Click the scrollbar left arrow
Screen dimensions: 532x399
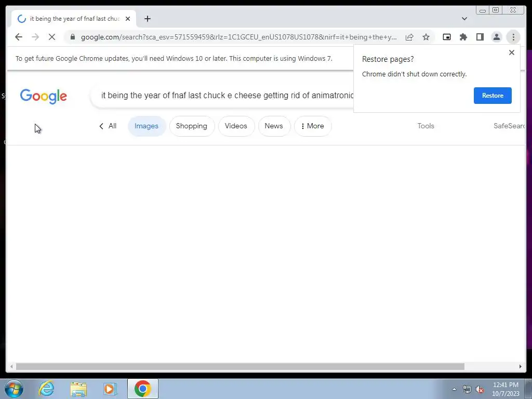(11, 366)
